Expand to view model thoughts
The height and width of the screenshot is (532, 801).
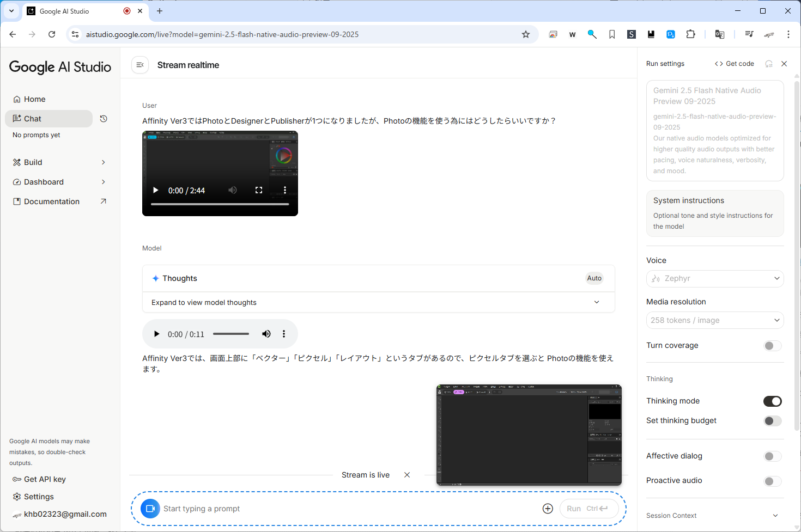tap(378, 302)
